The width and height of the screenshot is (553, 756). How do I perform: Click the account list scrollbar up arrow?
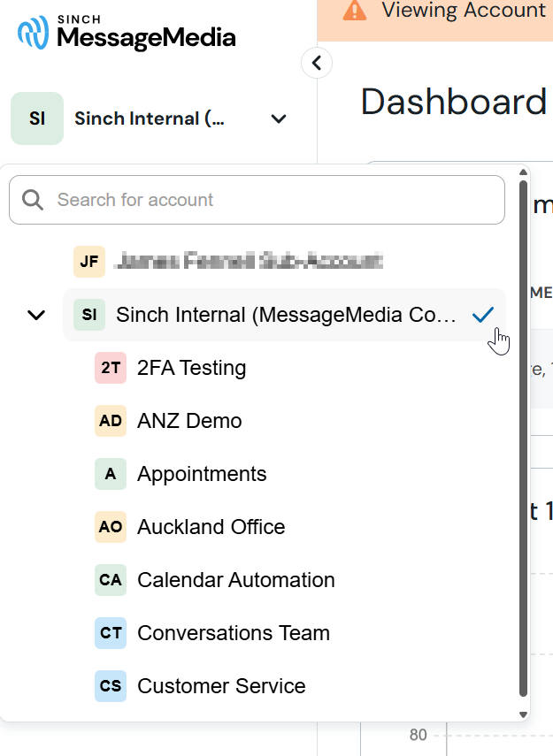click(523, 172)
